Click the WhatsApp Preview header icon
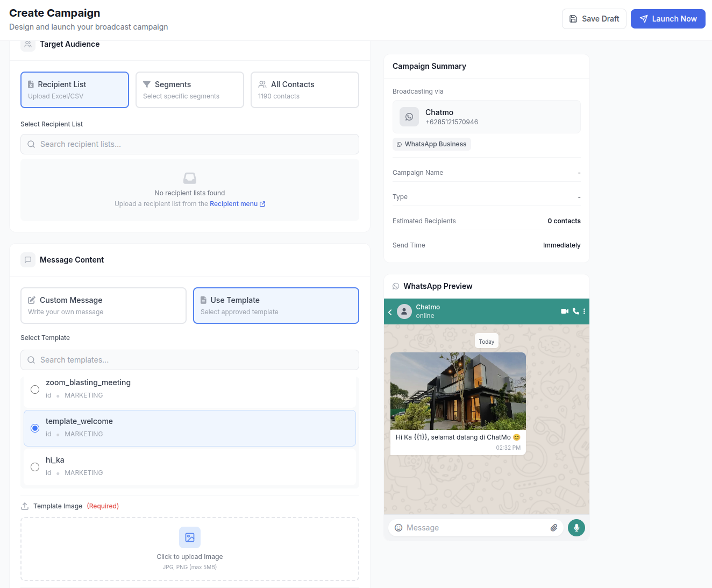This screenshot has width=712, height=588. tap(396, 286)
